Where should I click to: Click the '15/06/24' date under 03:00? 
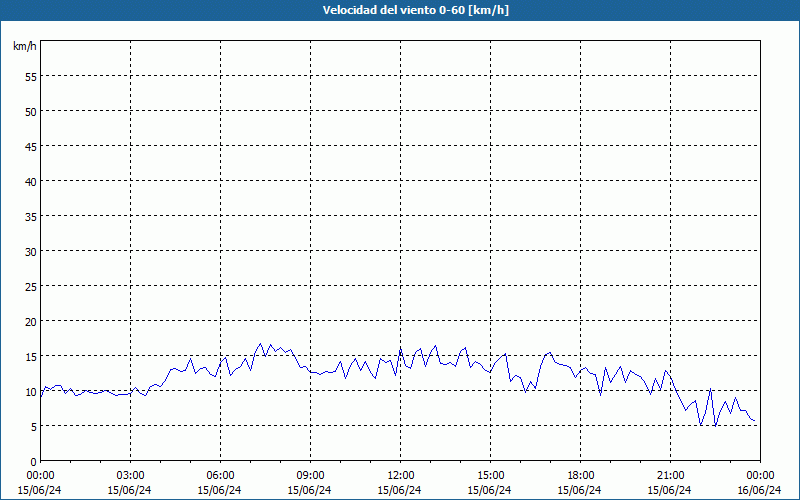(130, 490)
